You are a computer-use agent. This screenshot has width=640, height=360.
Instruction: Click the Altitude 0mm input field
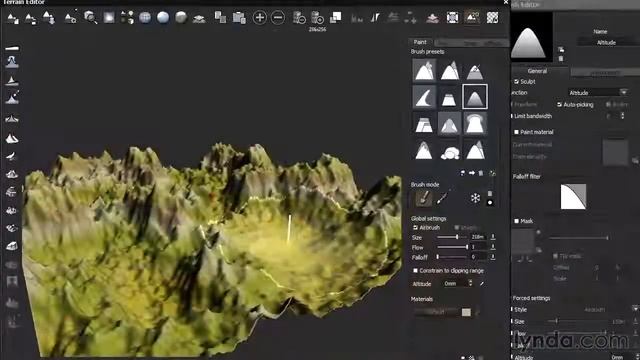pyautogui.click(x=456, y=284)
